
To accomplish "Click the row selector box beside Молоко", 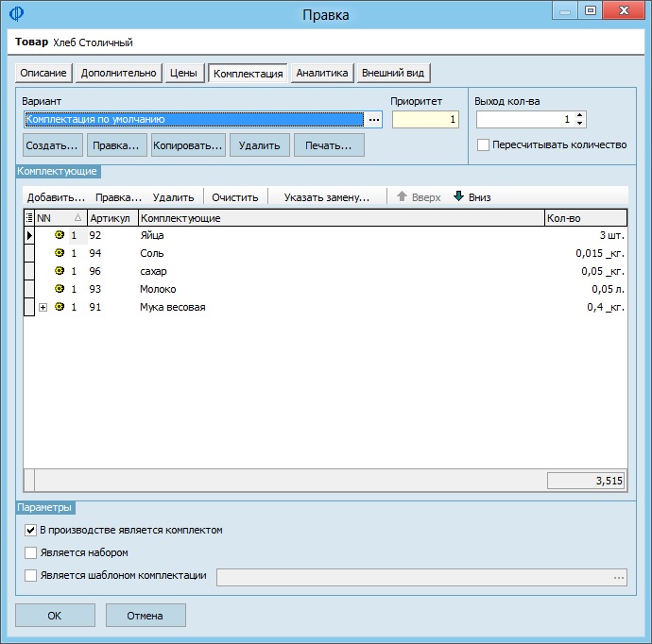I will (x=29, y=289).
